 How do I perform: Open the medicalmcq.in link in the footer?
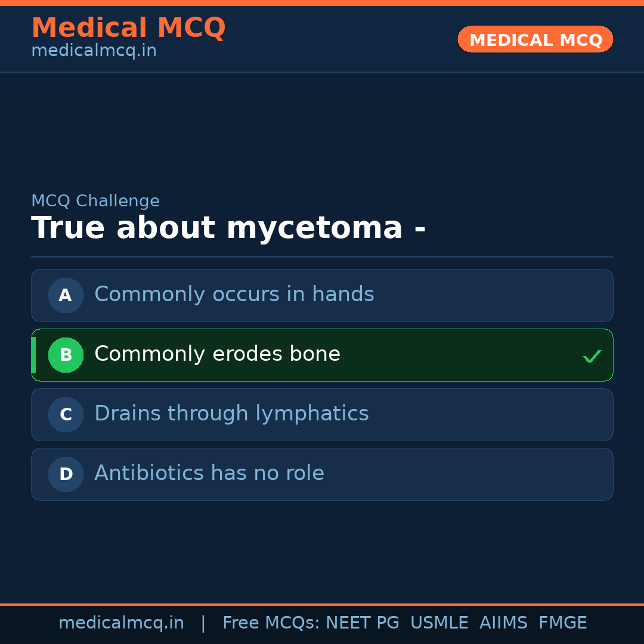pyautogui.click(x=121, y=623)
